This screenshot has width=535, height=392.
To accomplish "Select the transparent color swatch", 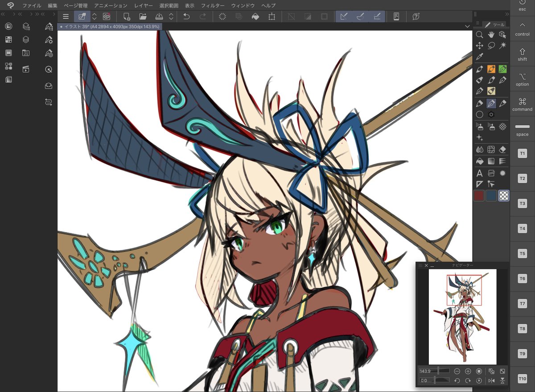I will [x=504, y=196].
